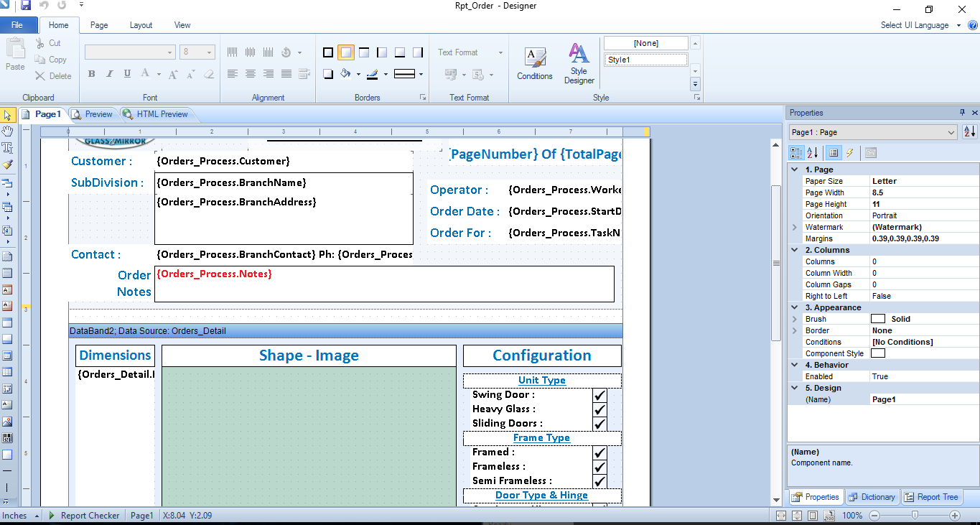Click the Border shadow icon

point(328,74)
